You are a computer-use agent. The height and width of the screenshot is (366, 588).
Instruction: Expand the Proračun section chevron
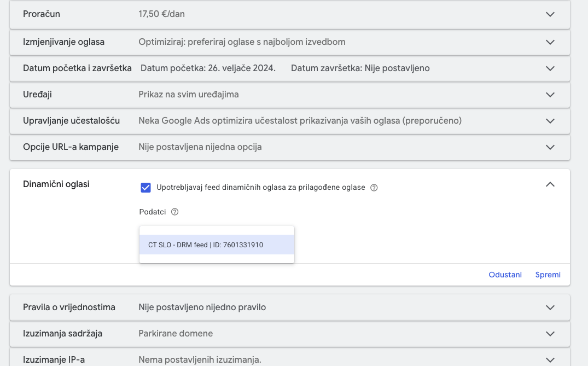coord(550,14)
